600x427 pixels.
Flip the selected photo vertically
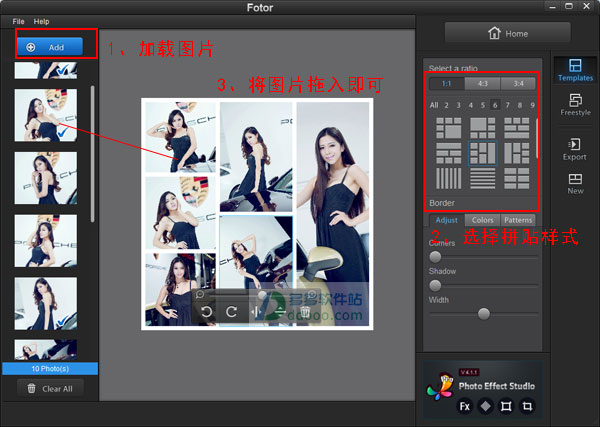280,311
